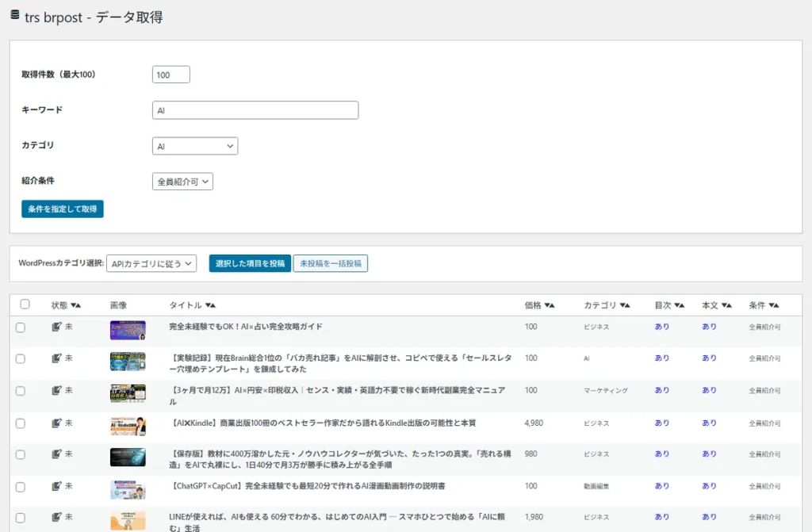The height and width of the screenshot is (532, 812).
Task: Sort the table by the 状態 column arrows
Action: (x=75, y=305)
